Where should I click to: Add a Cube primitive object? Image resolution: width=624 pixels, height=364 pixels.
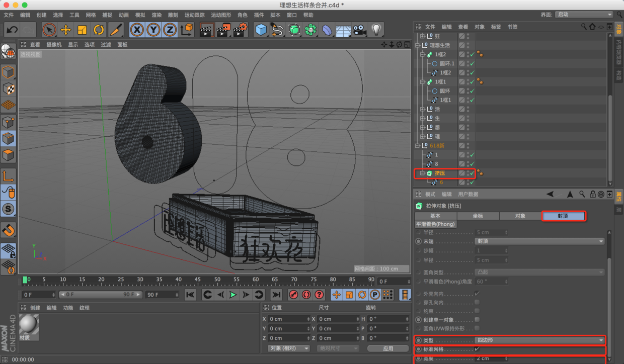click(261, 30)
